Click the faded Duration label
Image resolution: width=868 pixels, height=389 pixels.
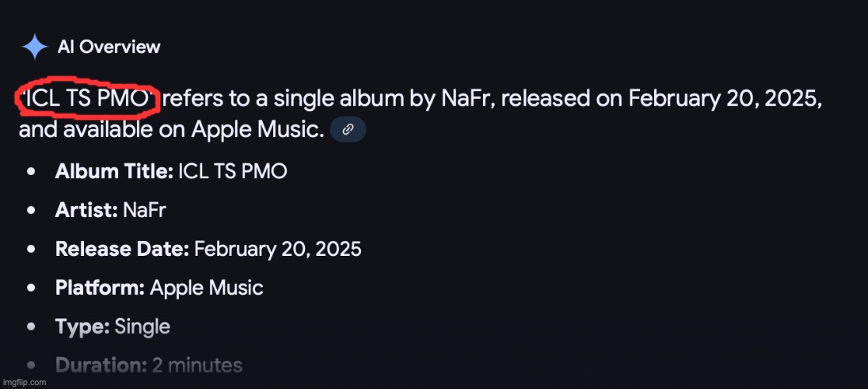[x=101, y=365]
